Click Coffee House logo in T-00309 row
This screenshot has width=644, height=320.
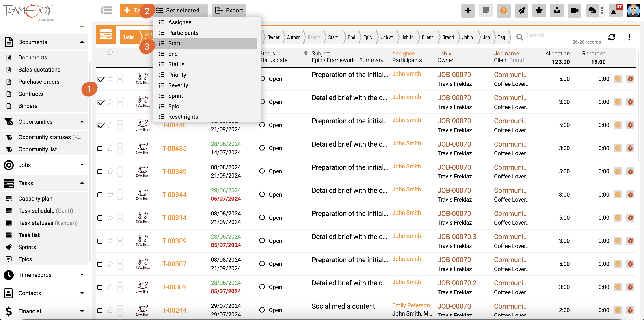pyautogui.click(x=143, y=241)
